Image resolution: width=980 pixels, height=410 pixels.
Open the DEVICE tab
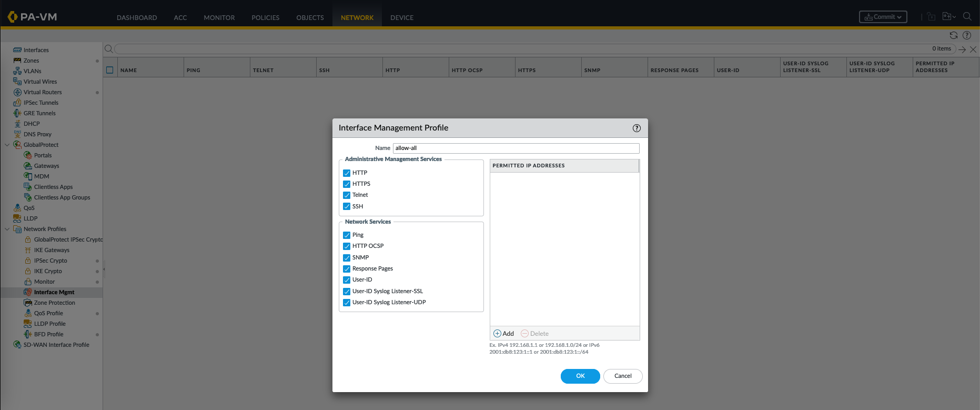pos(401,17)
